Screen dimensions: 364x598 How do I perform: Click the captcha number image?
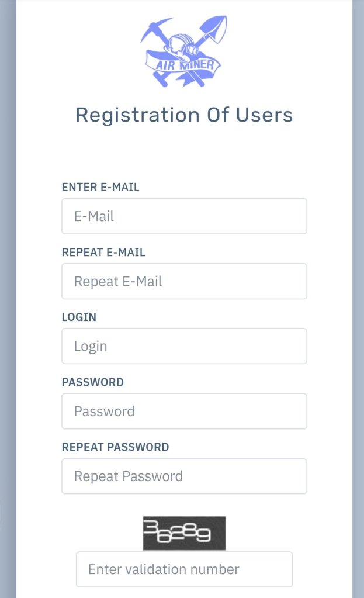pyautogui.click(x=184, y=533)
